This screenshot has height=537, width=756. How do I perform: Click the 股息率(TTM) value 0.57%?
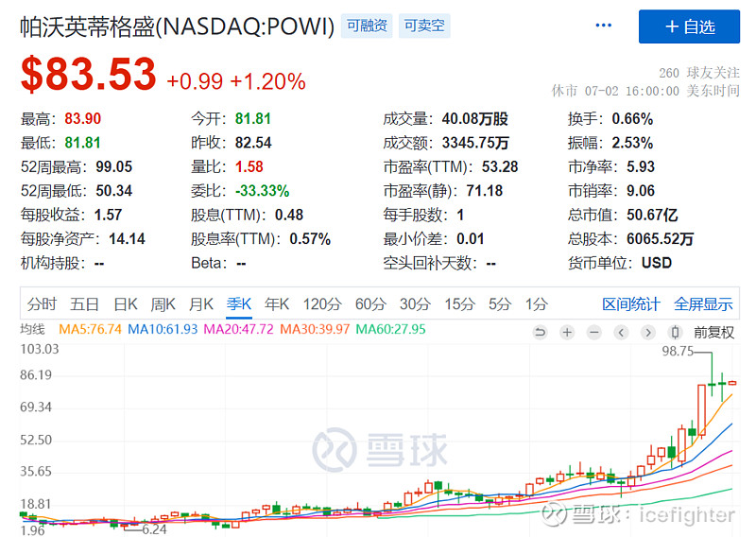310,239
